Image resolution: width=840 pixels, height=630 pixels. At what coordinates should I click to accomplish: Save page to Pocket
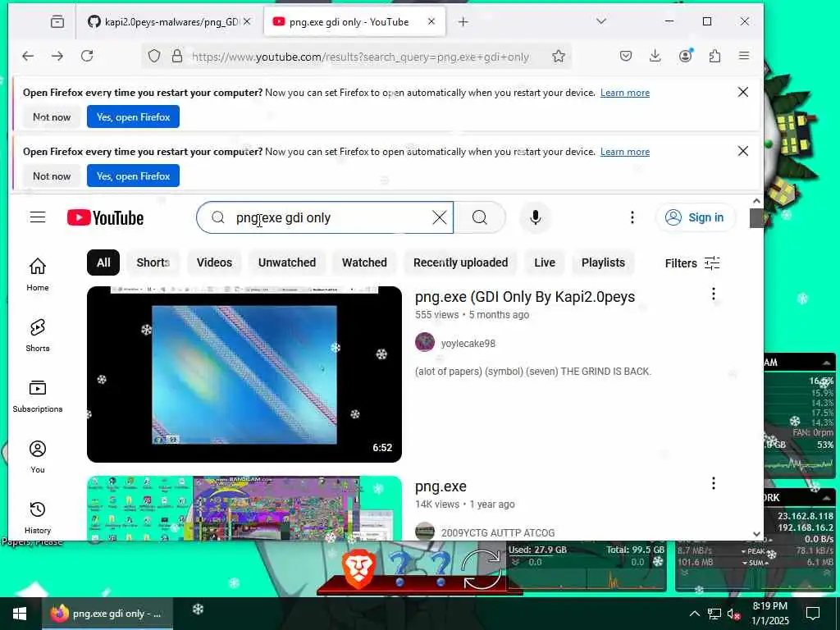626,57
